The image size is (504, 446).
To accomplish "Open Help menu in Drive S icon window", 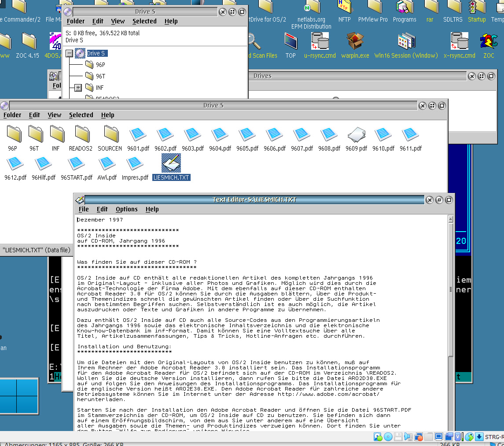I will [108, 115].
